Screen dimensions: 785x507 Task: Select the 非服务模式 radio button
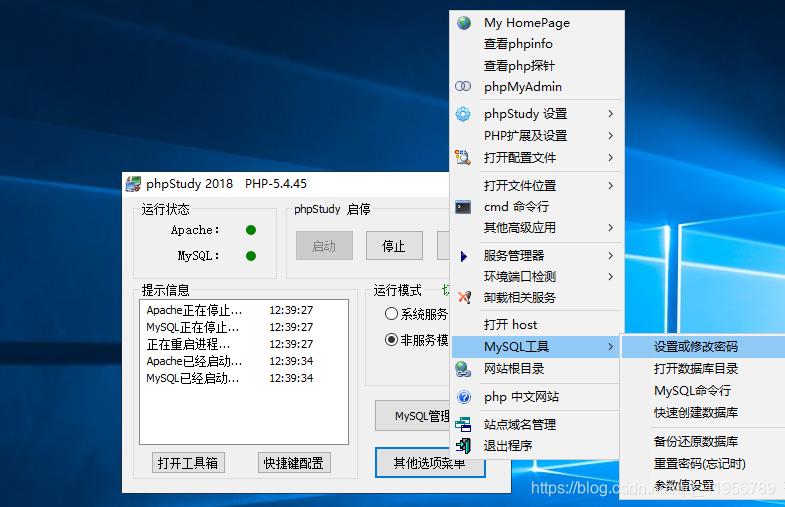tap(391, 340)
